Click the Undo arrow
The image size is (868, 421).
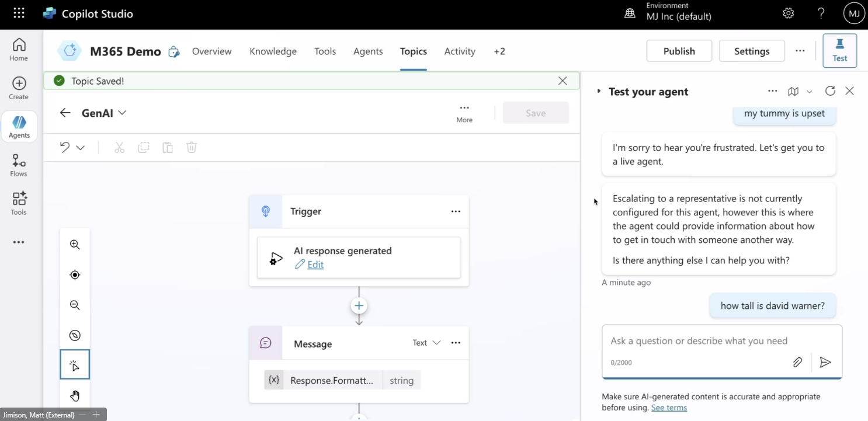tap(65, 148)
